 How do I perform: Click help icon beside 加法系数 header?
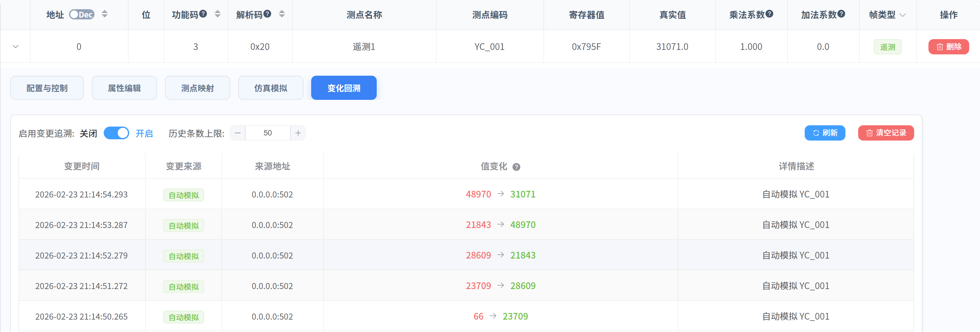[841, 14]
